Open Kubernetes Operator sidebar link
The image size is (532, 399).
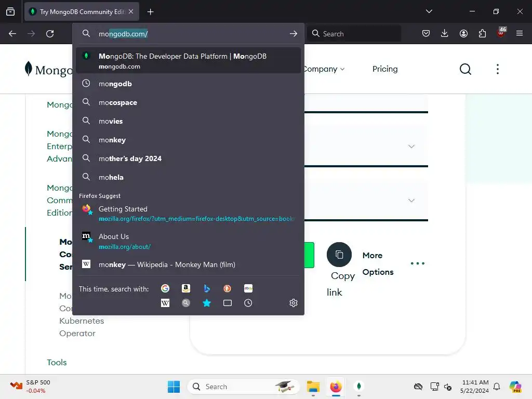coord(82,327)
